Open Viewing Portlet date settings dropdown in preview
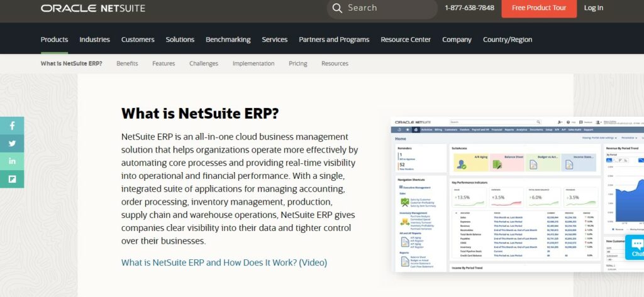644x297 pixels. tap(599, 138)
